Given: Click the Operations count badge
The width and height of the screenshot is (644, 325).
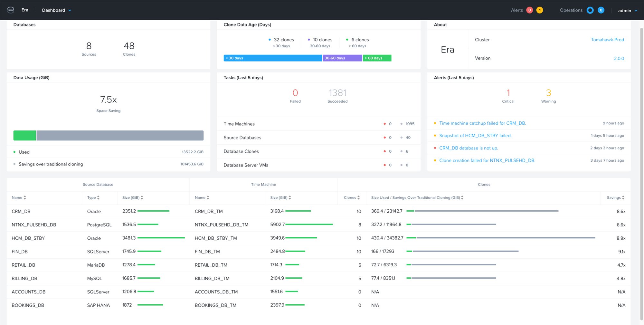Looking at the screenshot, I should (x=601, y=10).
